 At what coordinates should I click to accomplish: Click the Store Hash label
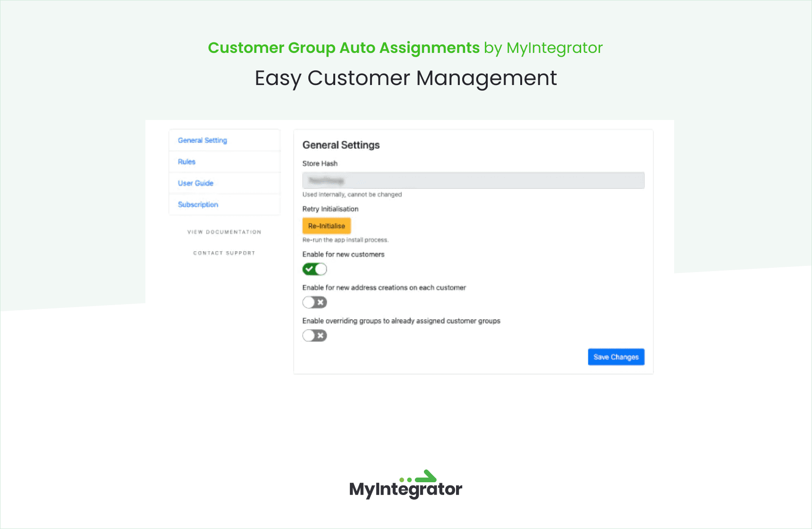pos(320,163)
